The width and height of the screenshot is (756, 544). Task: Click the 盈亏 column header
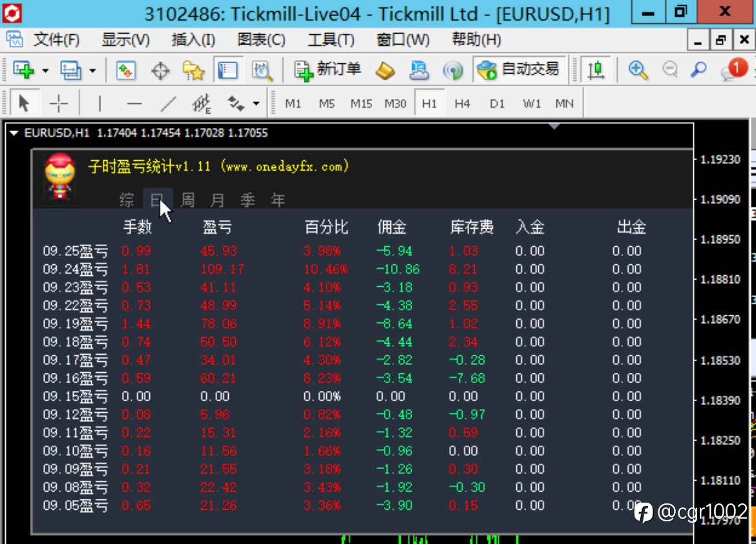[x=217, y=227]
